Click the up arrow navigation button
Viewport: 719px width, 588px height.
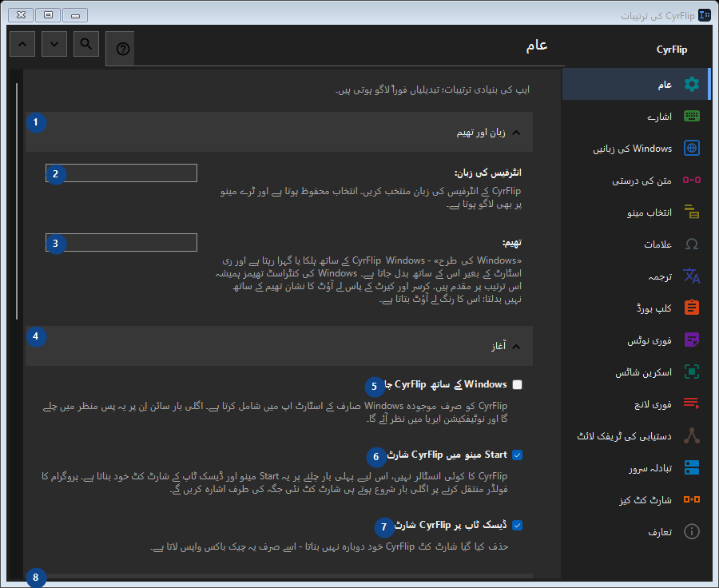[22, 44]
